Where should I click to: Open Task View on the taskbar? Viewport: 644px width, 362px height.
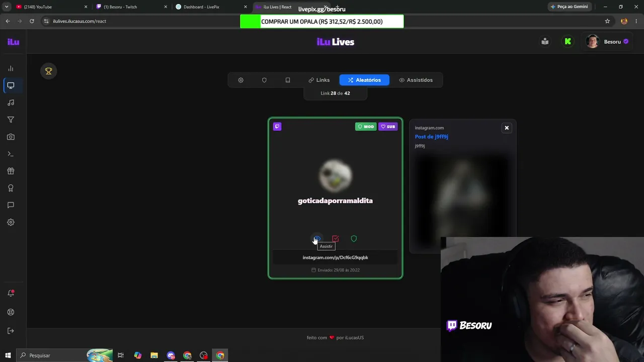121,355
